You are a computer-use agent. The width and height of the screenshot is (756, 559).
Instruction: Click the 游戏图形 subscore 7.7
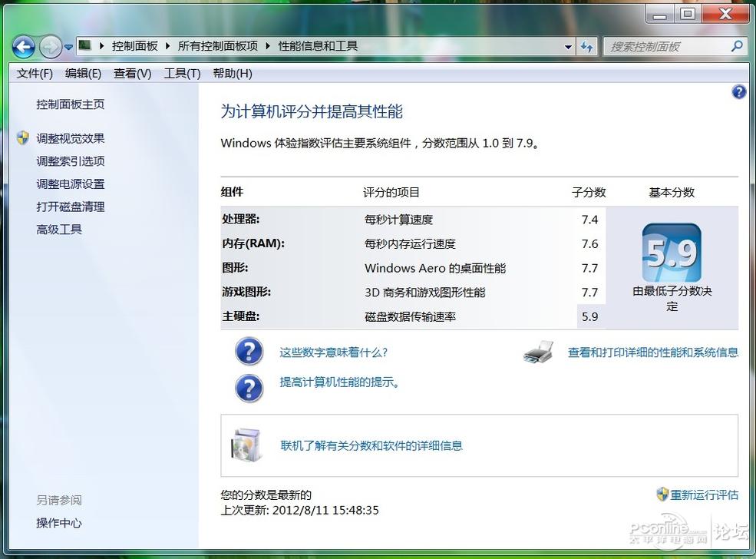coord(589,293)
